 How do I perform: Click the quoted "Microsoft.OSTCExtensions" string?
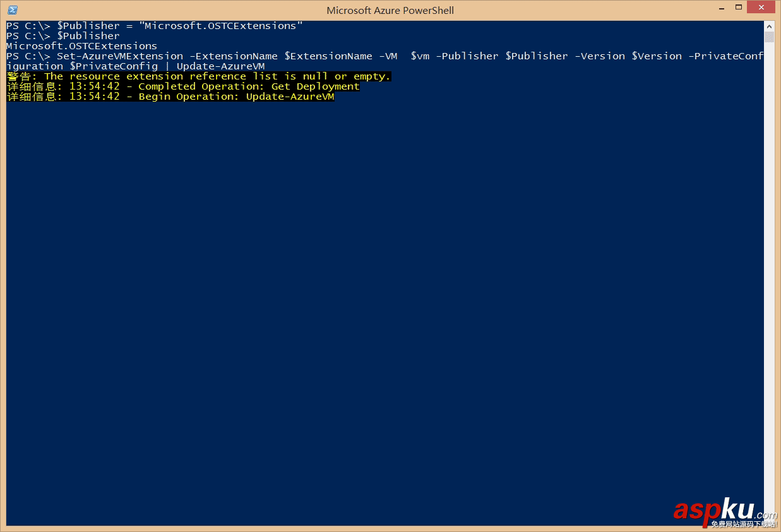(x=220, y=26)
